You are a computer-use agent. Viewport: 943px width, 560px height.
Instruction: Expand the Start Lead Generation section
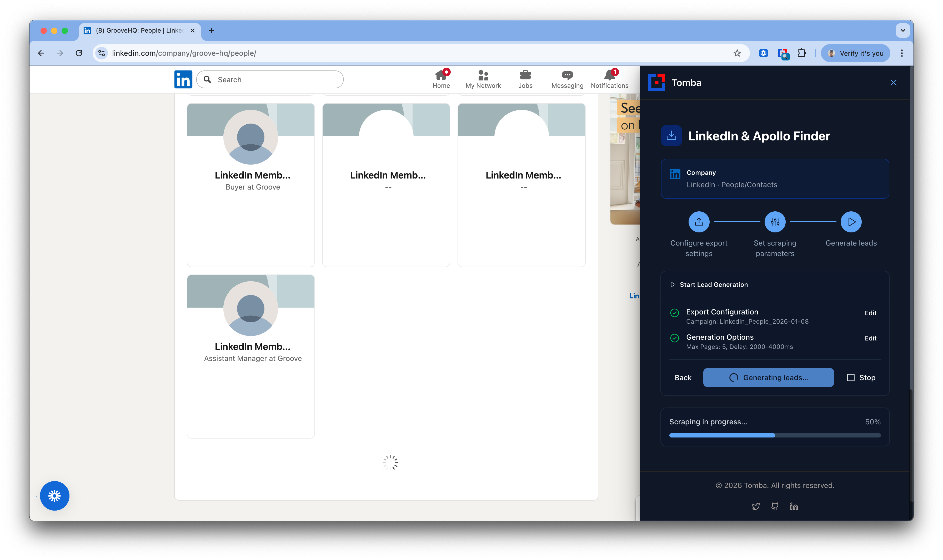(709, 284)
